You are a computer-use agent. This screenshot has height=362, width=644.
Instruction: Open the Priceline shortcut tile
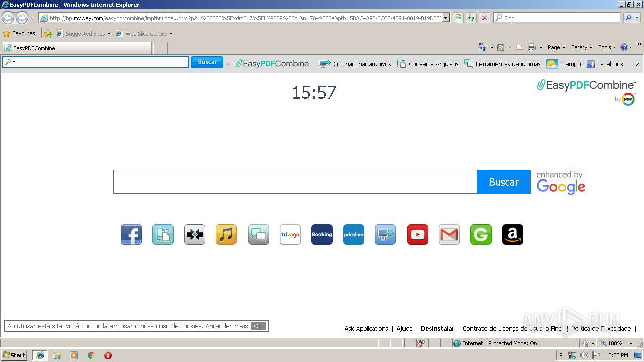[354, 235]
